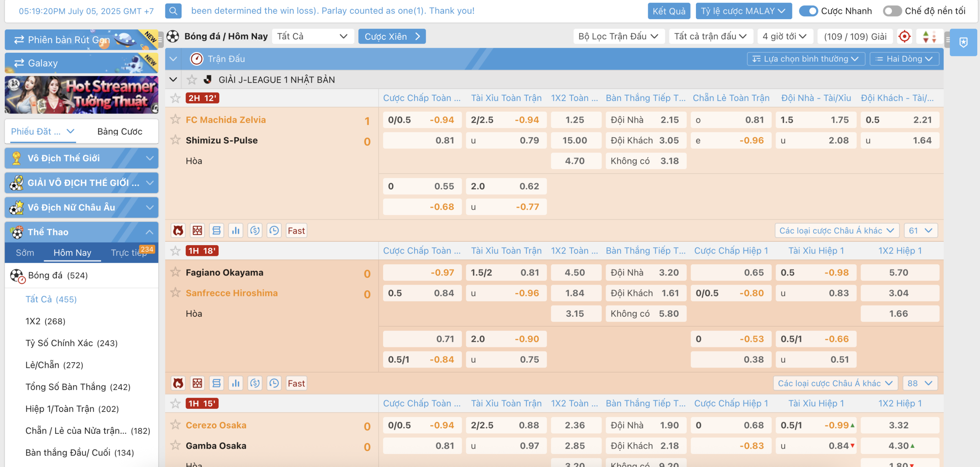Open Bóng đá (524) sport category
The width and height of the screenshot is (980, 467).
(82, 275)
